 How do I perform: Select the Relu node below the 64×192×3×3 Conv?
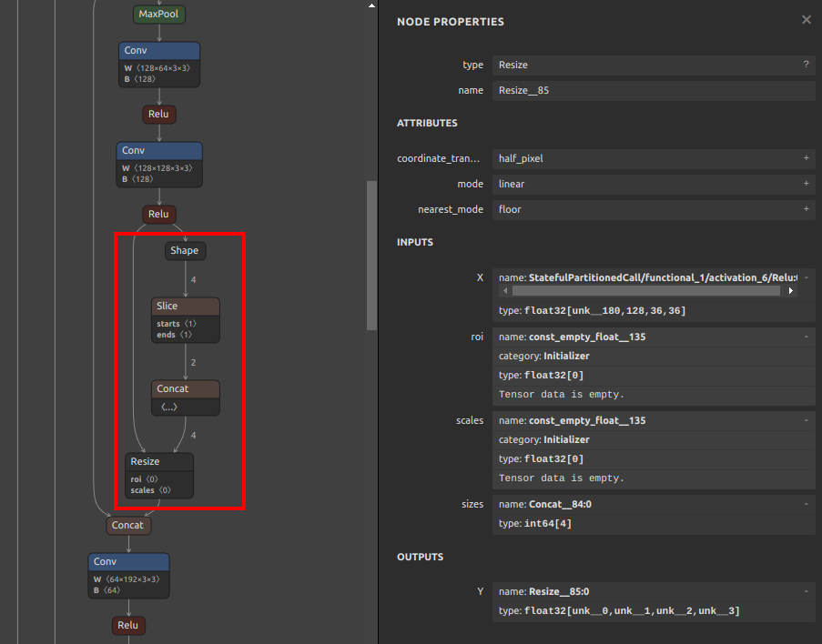pos(128,625)
